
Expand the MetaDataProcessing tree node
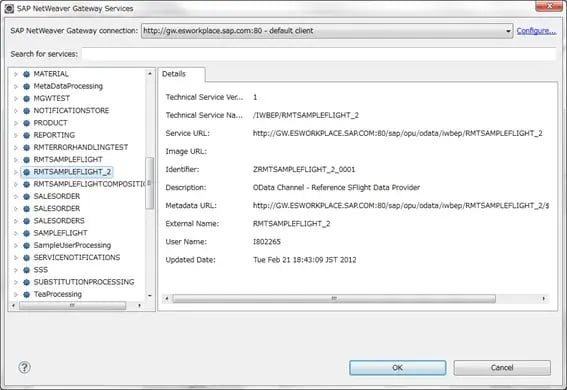tap(16, 86)
